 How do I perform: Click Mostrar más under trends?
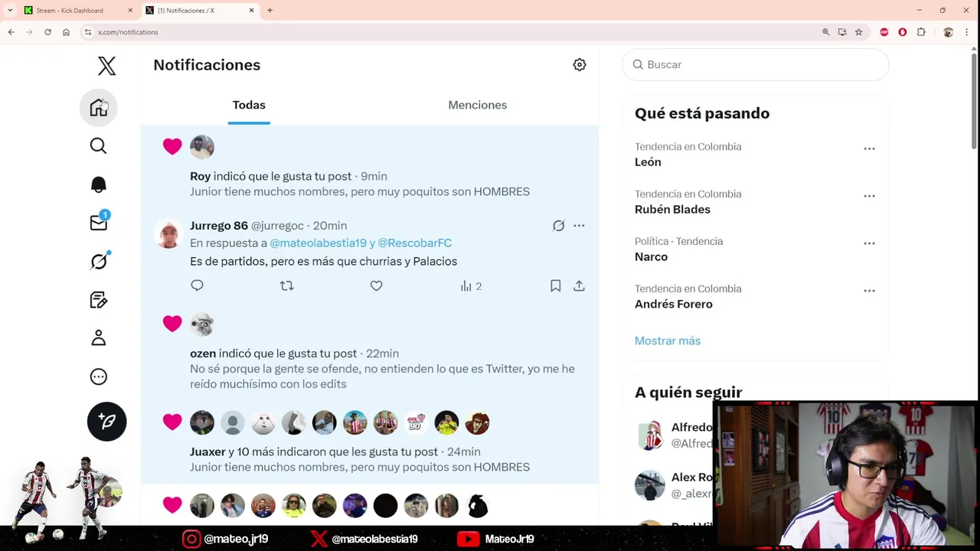click(x=668, y=341)
